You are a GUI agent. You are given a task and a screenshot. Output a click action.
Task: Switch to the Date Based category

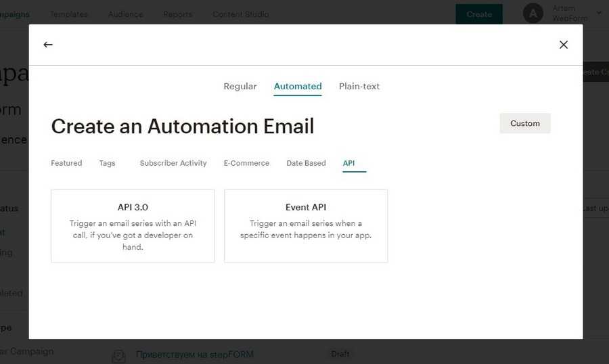click(x=306, y=163)
